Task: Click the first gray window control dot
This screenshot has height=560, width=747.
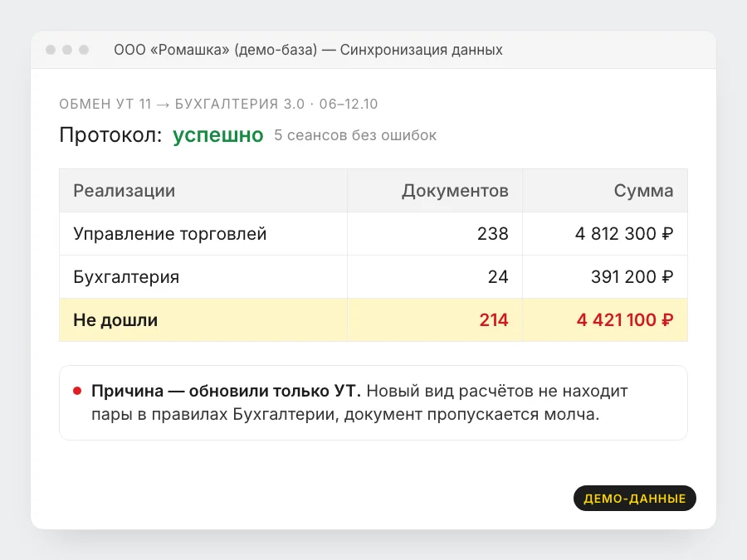Action: click(51, 50)
